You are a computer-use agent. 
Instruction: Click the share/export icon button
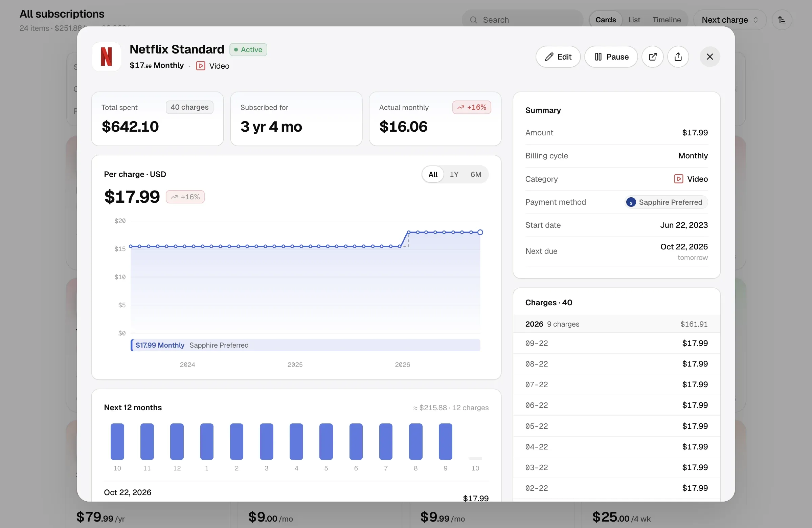678,57
